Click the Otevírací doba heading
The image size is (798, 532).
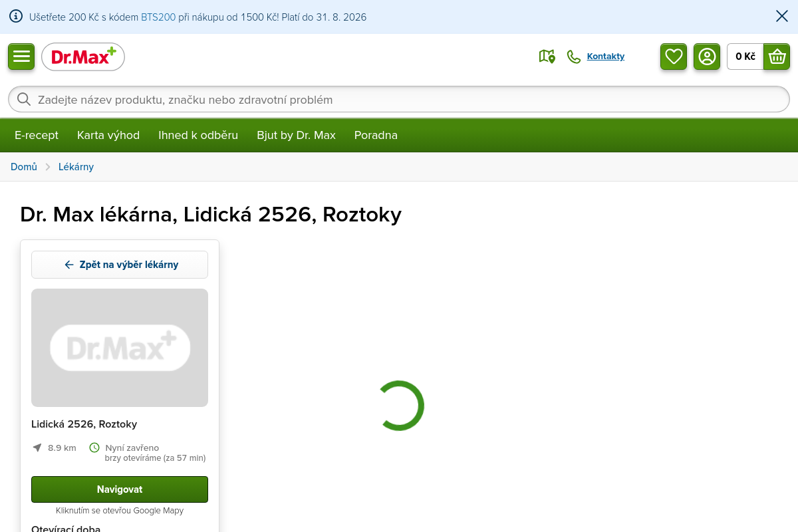pyautogui.click(x=66, y=529)
